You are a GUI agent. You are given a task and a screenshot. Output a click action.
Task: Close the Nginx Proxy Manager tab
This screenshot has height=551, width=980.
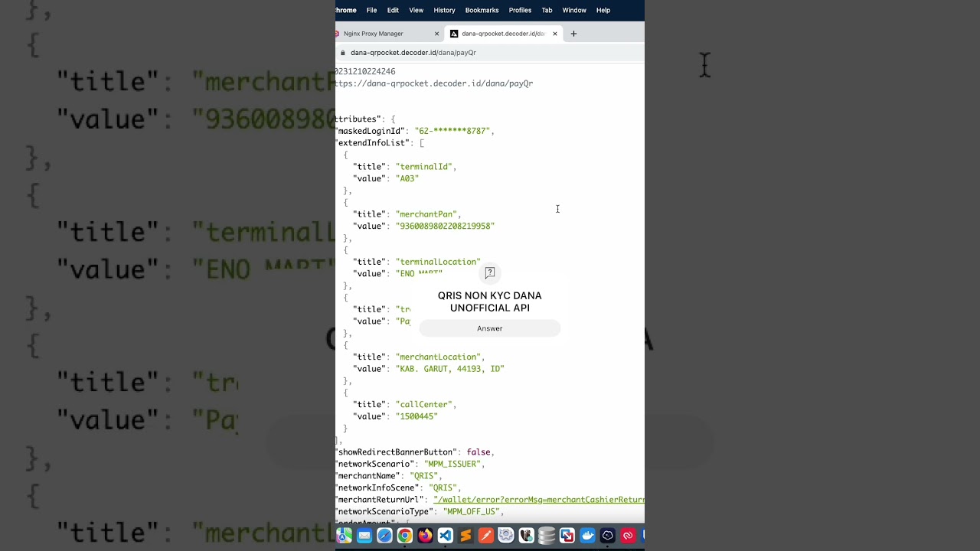(437, 34)
